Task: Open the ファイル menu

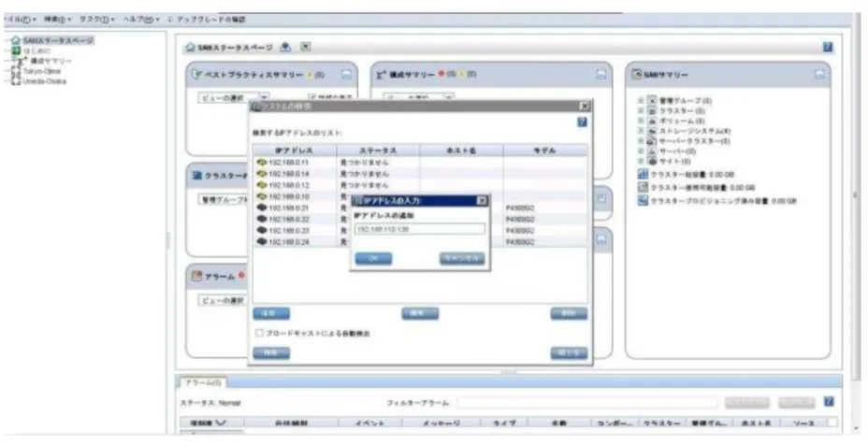Action: pyautogui.click(x=21, y=20)
